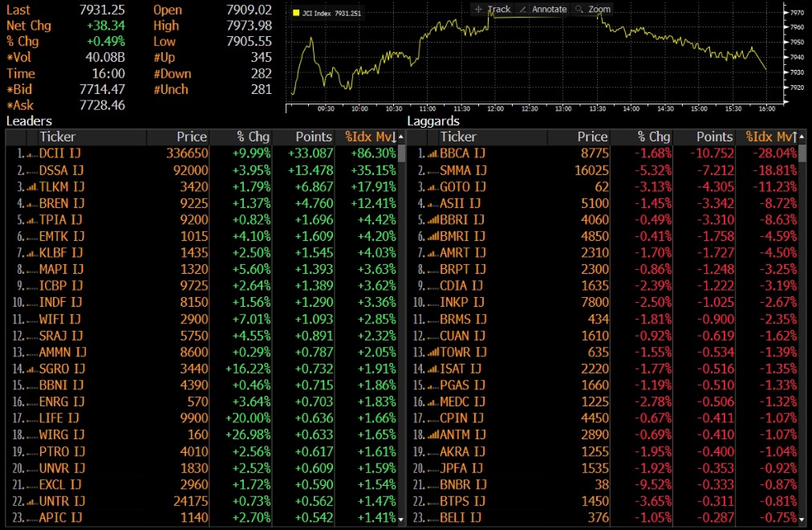Click the Points header in the Leaders table
The width and height of the screenshot is (812, 530).
pyautogui.click(x=314, y=137)
